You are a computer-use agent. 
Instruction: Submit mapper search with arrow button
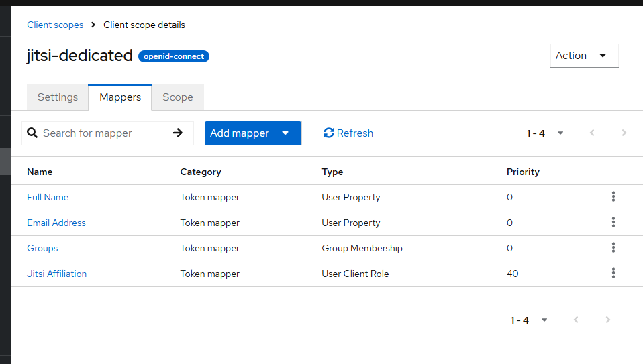(178, 133)
